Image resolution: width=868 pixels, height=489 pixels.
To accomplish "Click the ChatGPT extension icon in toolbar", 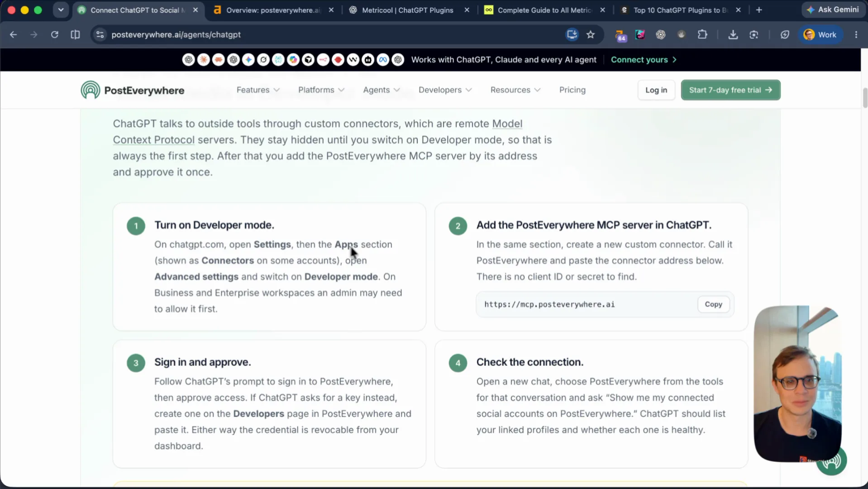I will (x=661, y=34).
